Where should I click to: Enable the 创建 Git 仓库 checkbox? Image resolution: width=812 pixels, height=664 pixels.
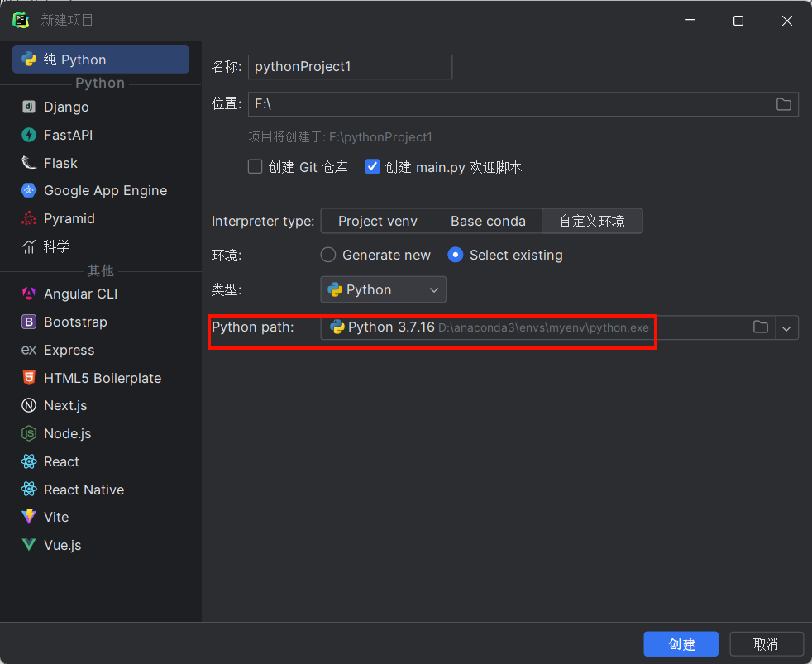click(255, 167)
